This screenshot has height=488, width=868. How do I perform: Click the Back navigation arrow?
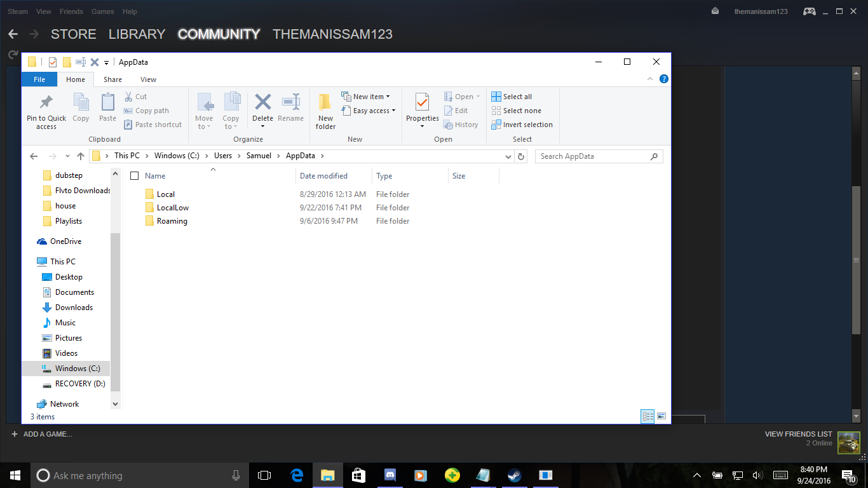click(34, 156)
